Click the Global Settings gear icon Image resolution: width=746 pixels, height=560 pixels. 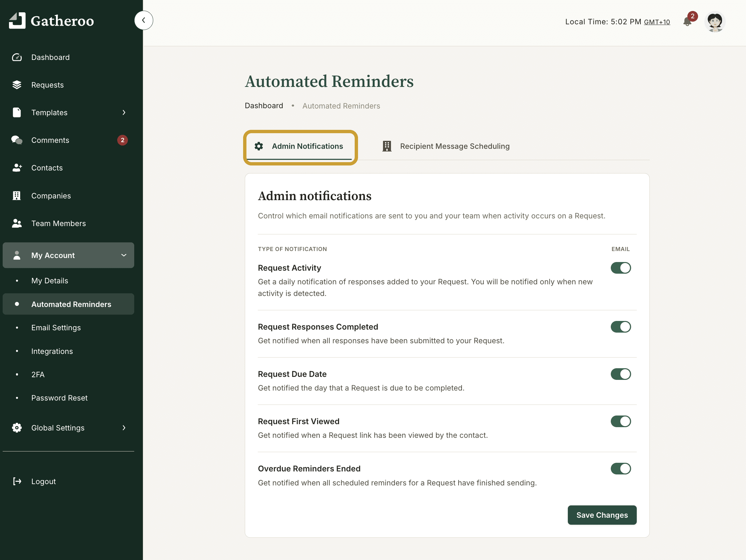click(17, 428)
